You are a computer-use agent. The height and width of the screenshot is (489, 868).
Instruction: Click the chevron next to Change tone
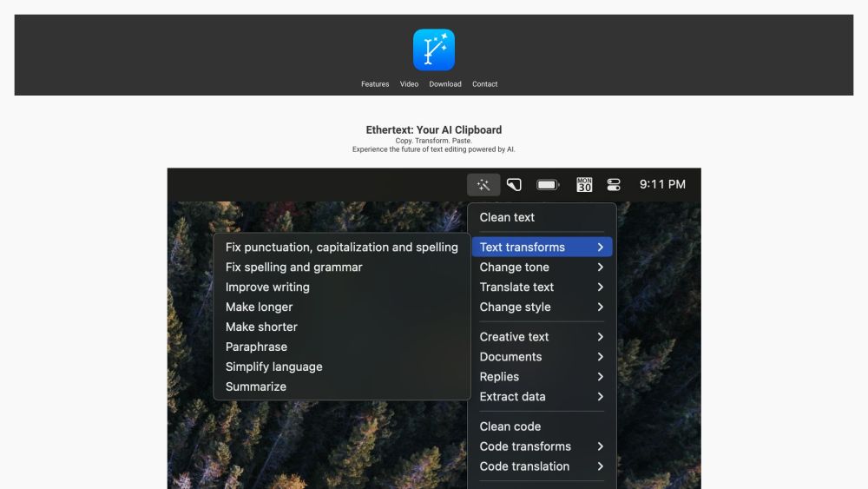pyautogui.click(x=600, y=268)
